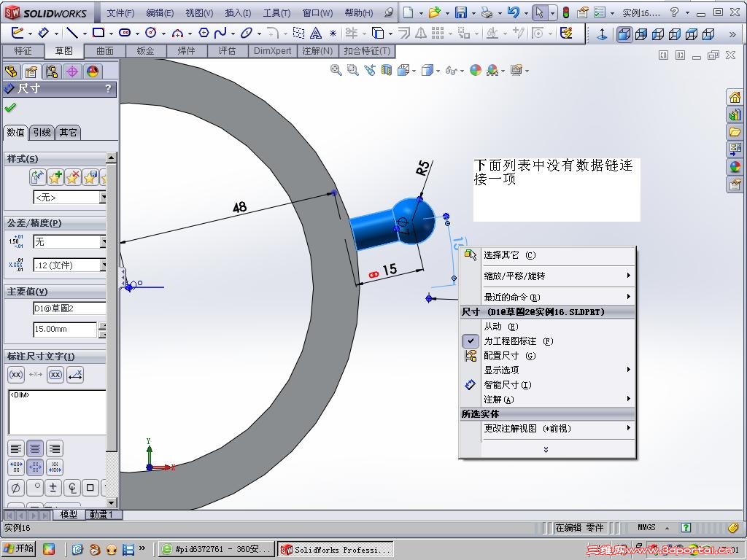This screenshot has width=747, height=560.
Task: Click the Rebuild traffic light icon
Action: point(566,12)
